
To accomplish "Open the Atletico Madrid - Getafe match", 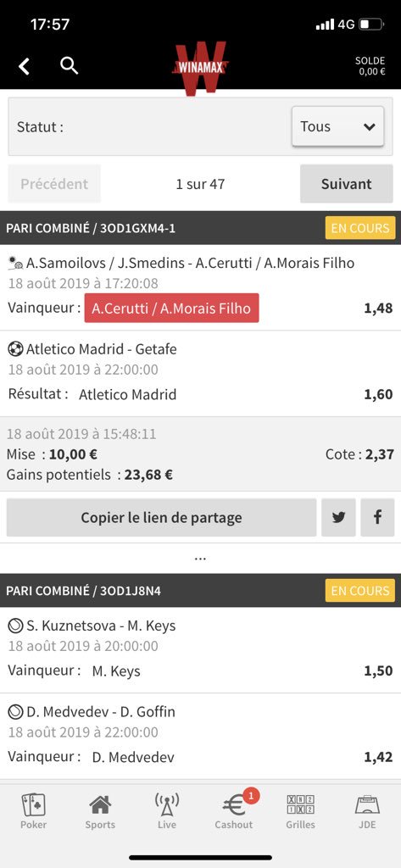I will (x=102, y=349).
